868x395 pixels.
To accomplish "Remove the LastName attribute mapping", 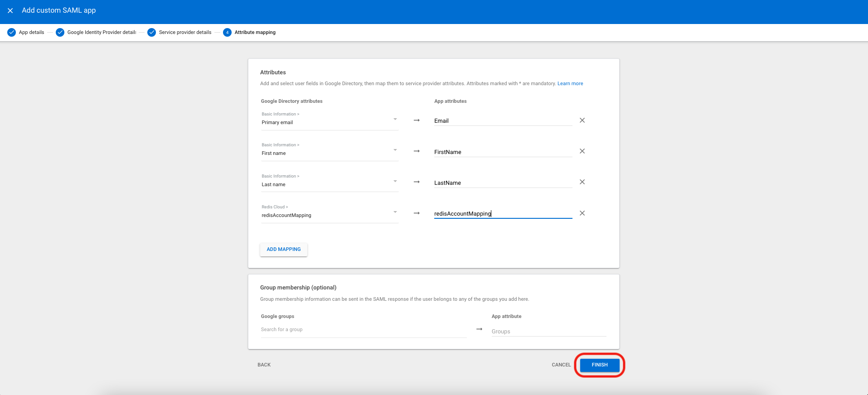I will point(582,182).
